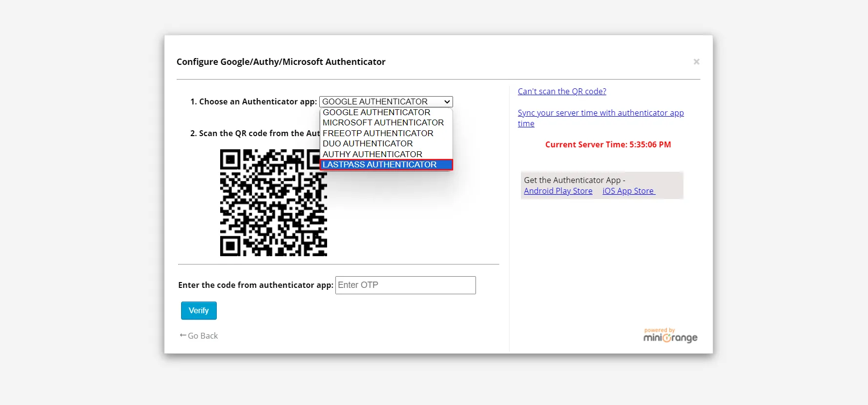The image size is (868, 405).
Task: Click the miniOrange logo
Action: [x=670, y=336]
